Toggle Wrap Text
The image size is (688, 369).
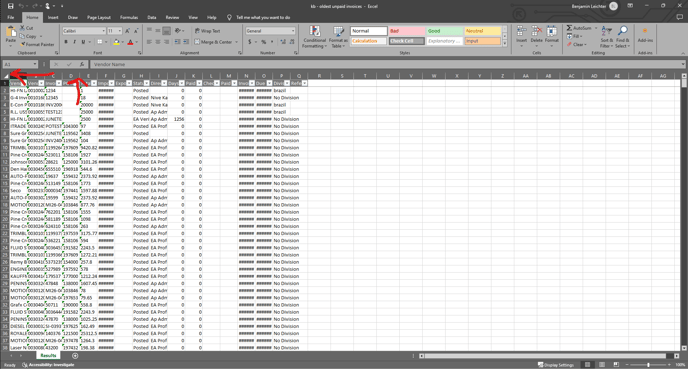(207, 31)
